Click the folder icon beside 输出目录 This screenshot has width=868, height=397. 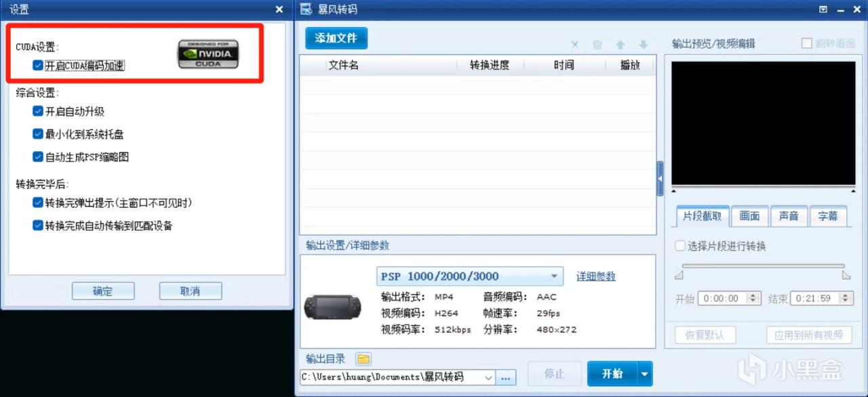click(363, 359)
